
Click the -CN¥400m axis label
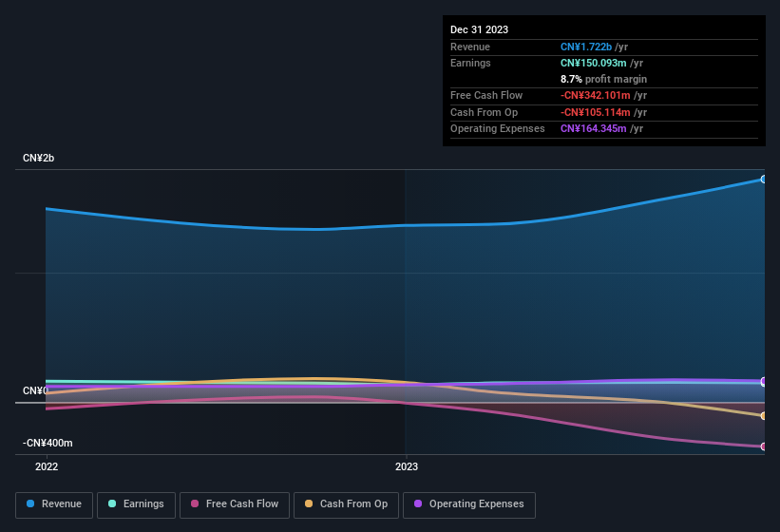[48, 443]
